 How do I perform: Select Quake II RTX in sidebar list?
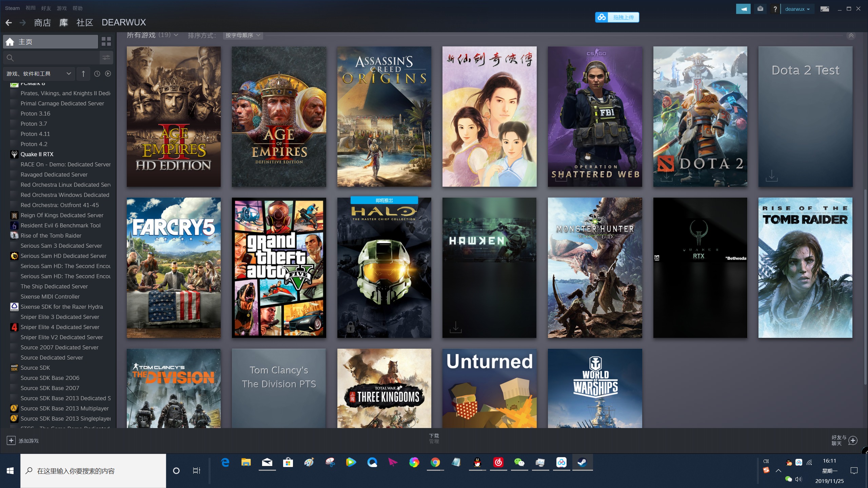(x=37, y=154)
